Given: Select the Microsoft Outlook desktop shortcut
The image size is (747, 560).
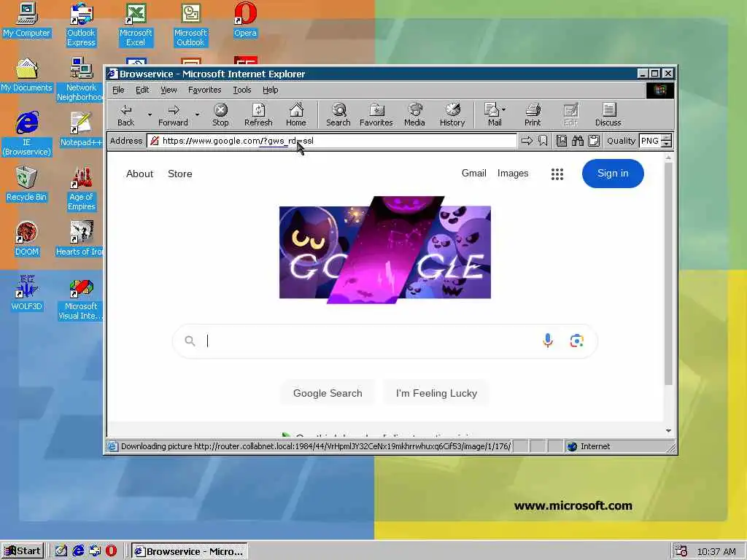Looking at the screenshot, I should (190, 25).
